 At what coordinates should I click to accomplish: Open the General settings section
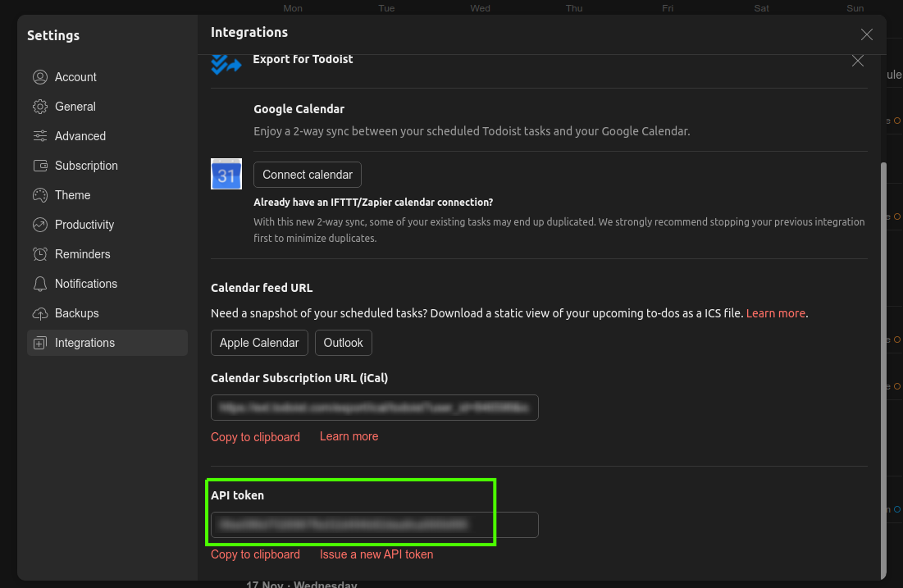click(107, 107)
